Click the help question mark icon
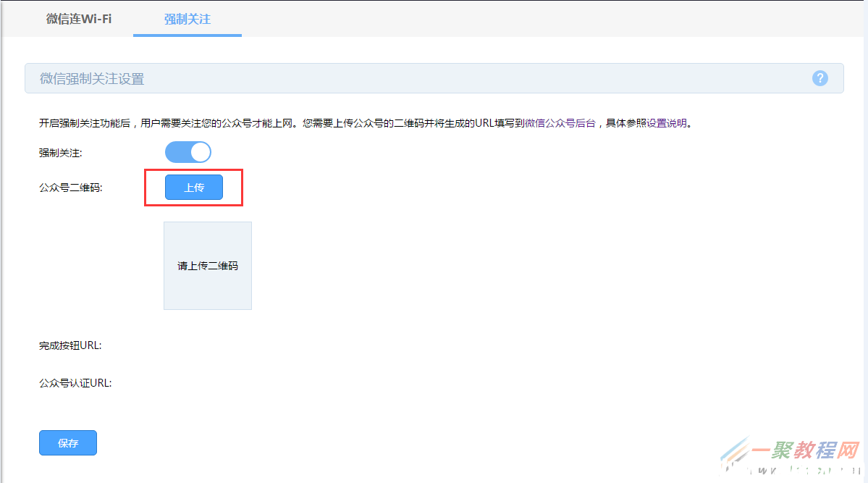868x483 pixels. pos(819,78)
